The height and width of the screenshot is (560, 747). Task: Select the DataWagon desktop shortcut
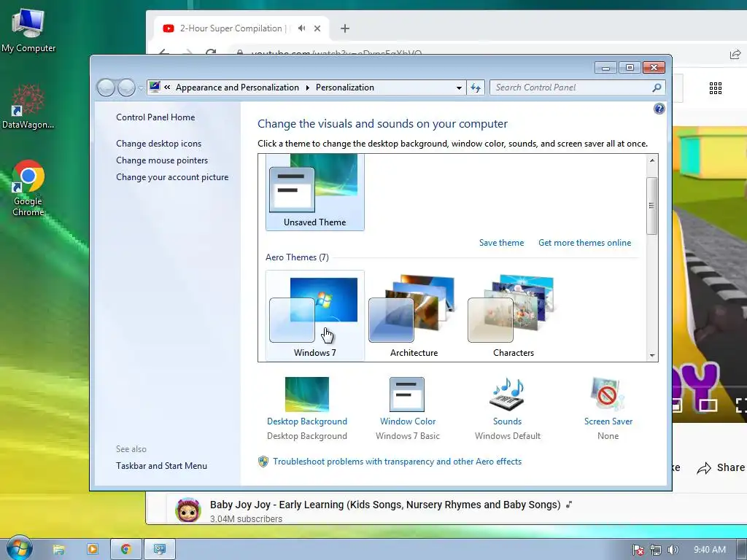28,106
